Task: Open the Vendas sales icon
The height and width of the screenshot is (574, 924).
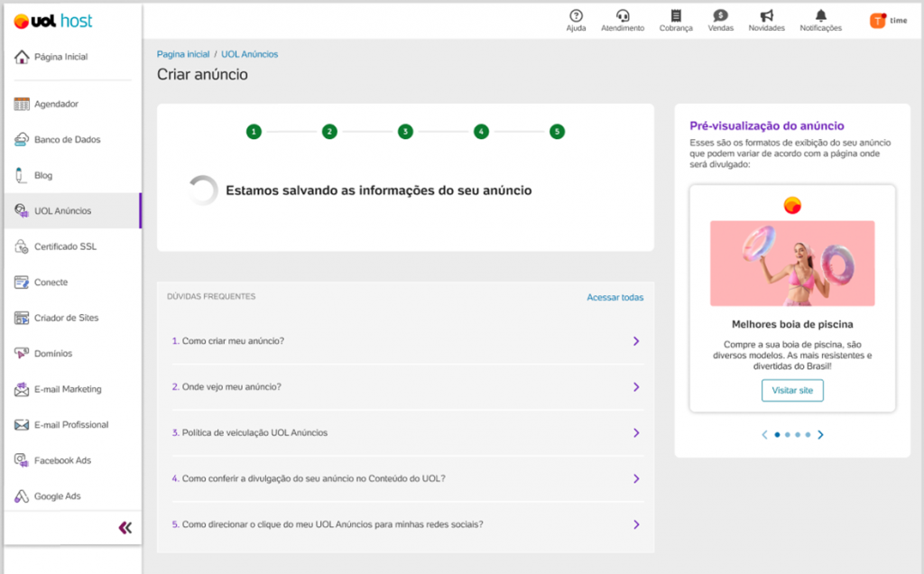Action: click(x=720, y=15)
